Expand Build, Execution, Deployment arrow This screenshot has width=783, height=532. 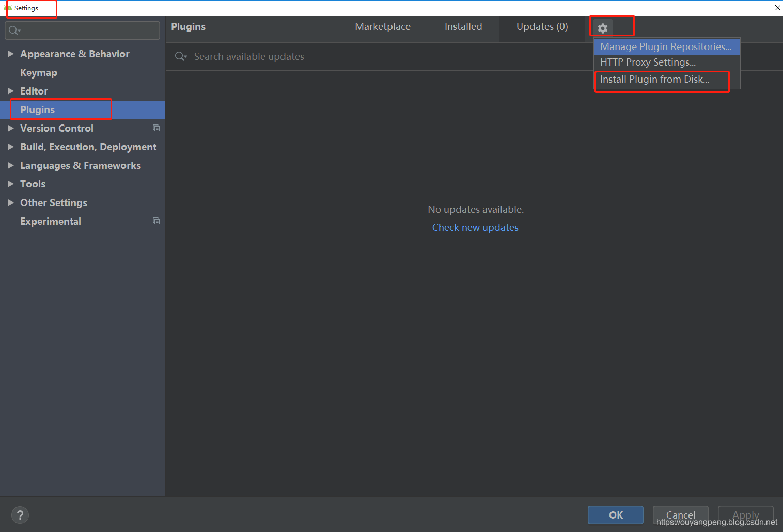click(10, 147)
